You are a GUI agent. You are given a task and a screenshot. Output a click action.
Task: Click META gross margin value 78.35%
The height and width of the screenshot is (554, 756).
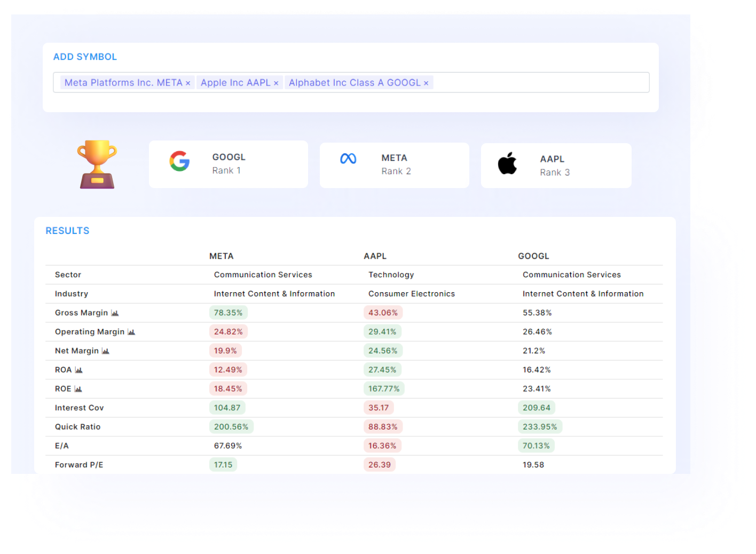point(229,313)
